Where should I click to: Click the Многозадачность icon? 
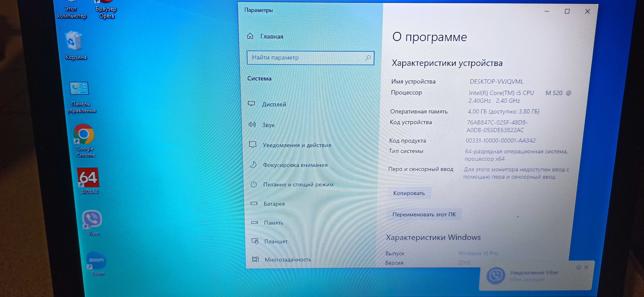pos(256,259)
